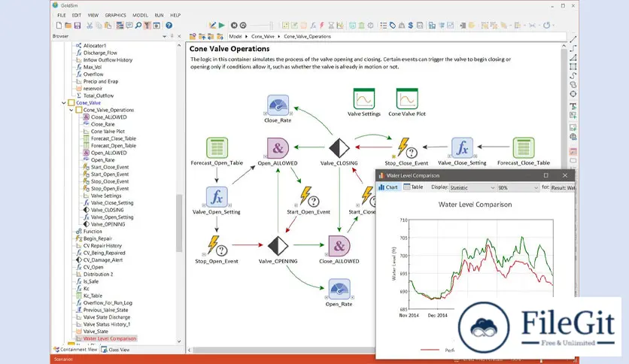Viewport: 629px width, 364px height.
Task: Open the Browser panel options dropdown arrow
Action: pos(164,36)
